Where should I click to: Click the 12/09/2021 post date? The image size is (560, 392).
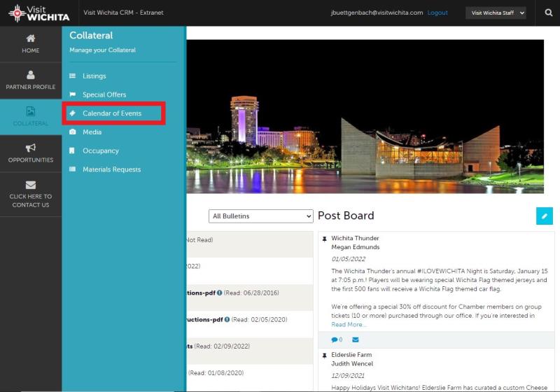pyautogui.click(x=348, y=376)
